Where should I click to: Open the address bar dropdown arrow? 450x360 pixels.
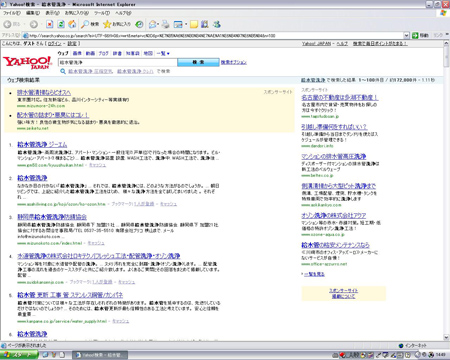406,35
